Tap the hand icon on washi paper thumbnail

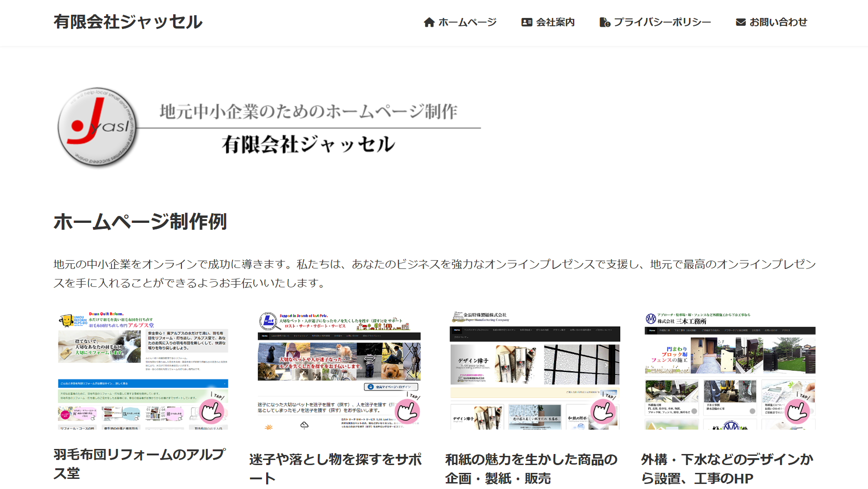[x=603, y=411]
